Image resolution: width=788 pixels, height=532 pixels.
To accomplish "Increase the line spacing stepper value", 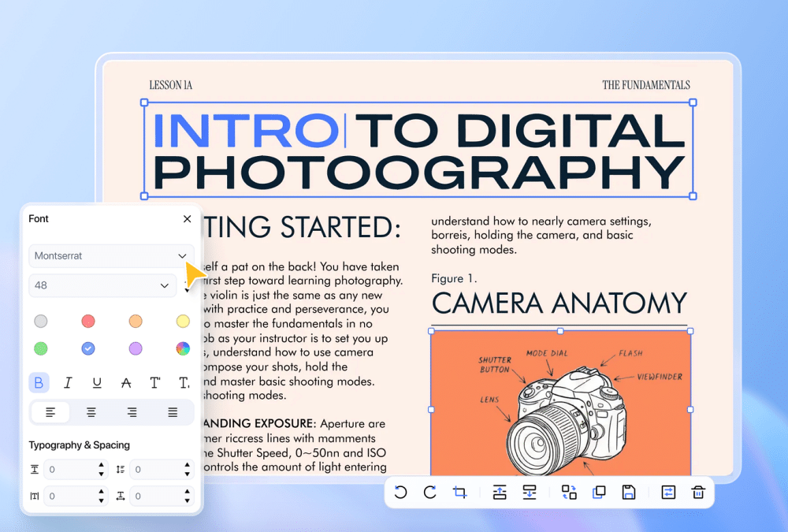I will [x=187, y=465].
